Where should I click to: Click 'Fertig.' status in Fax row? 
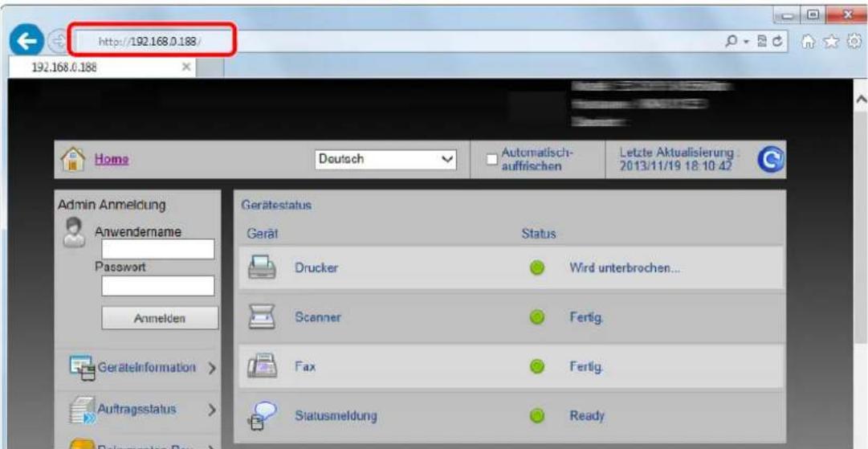586,366
